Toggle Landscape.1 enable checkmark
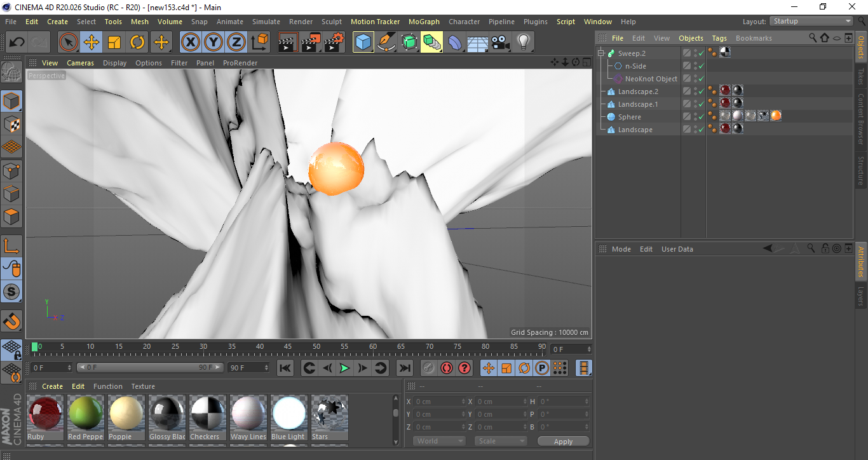868x460 pixels. (701, 104)
